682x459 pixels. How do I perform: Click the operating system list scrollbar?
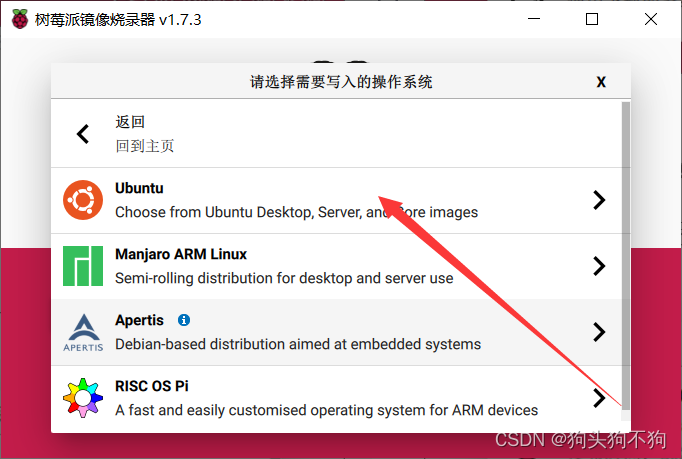click(626, 256)
